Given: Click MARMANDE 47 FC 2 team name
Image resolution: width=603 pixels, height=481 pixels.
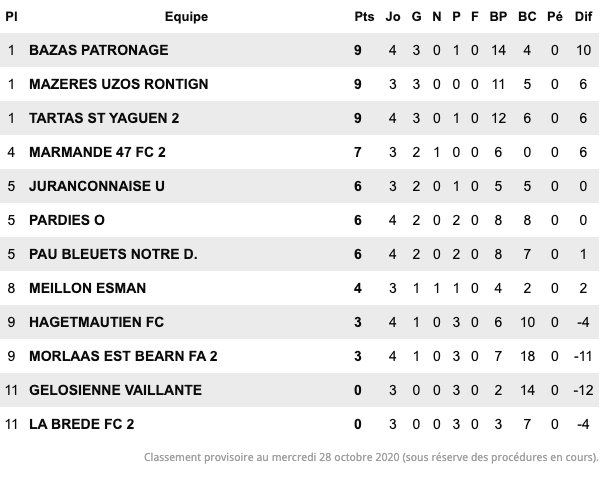Looking at the screenshot, I should (97, 152).
